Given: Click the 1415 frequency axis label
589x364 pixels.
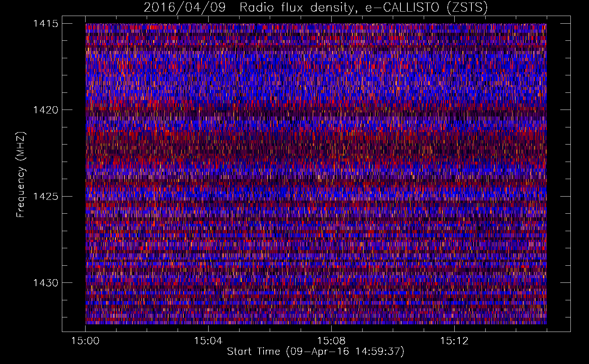Looking at the screenshot, I should coord(46,24).
